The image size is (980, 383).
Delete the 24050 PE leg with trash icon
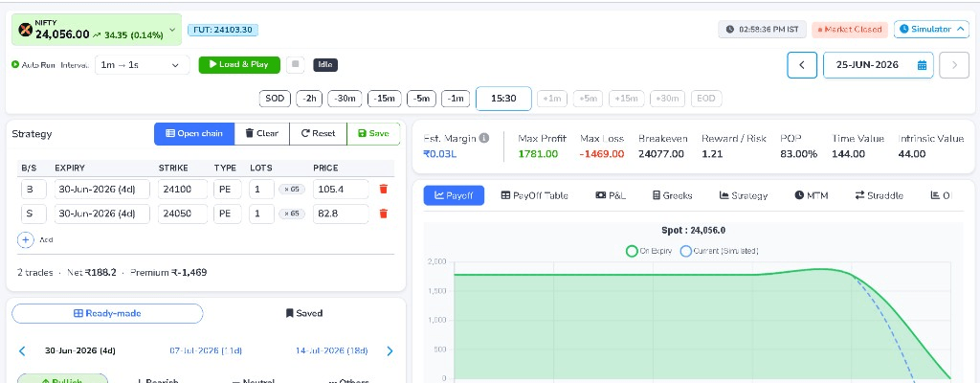coord(384,214)
